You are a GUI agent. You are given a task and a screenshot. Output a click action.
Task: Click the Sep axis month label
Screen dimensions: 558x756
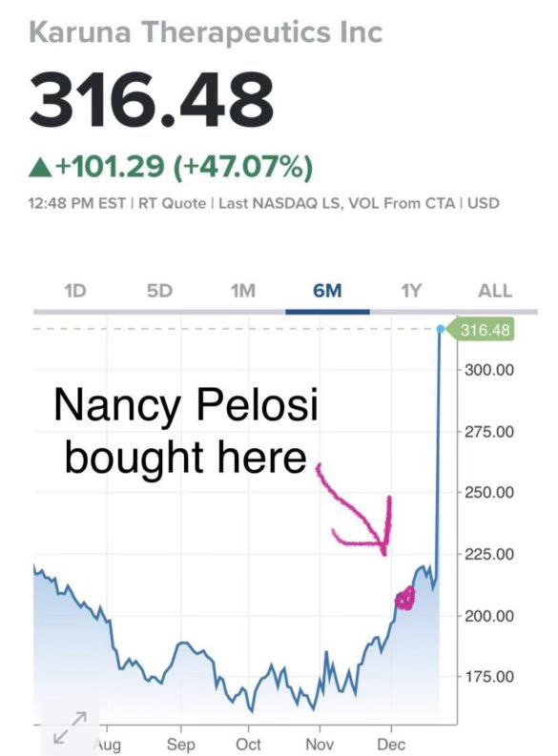click(x=181, y=744)
